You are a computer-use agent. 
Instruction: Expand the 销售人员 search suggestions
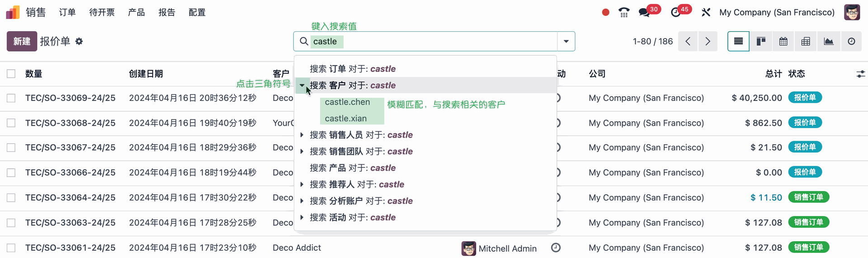pyautogui.click(x=302, y=135)
